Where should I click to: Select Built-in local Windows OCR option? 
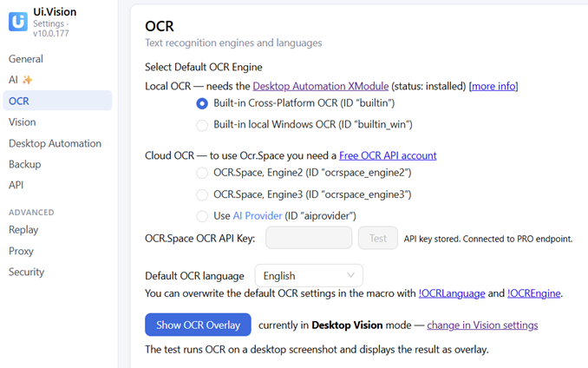point(202,125)
